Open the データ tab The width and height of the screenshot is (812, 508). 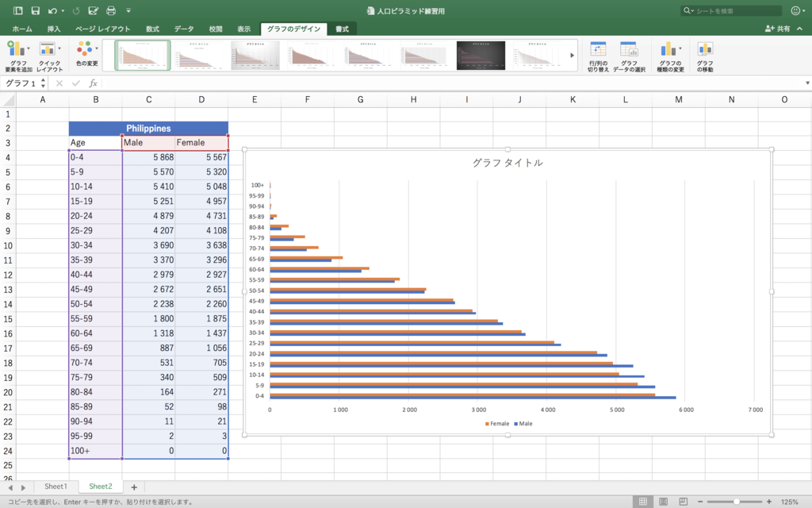(x=184, y=29)
